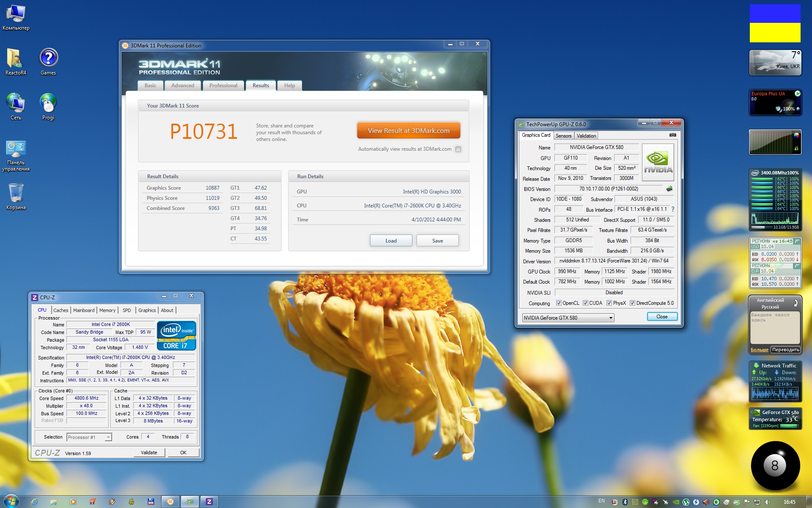Click the ICQ green flower tray icon
This screenshot has height=508, width=812.
[x=645, y=502]
